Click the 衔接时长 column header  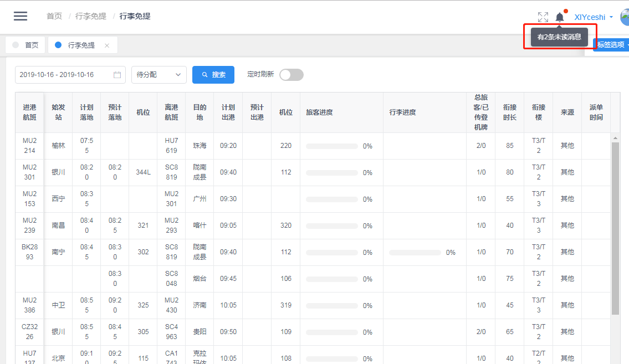[509, 112]
